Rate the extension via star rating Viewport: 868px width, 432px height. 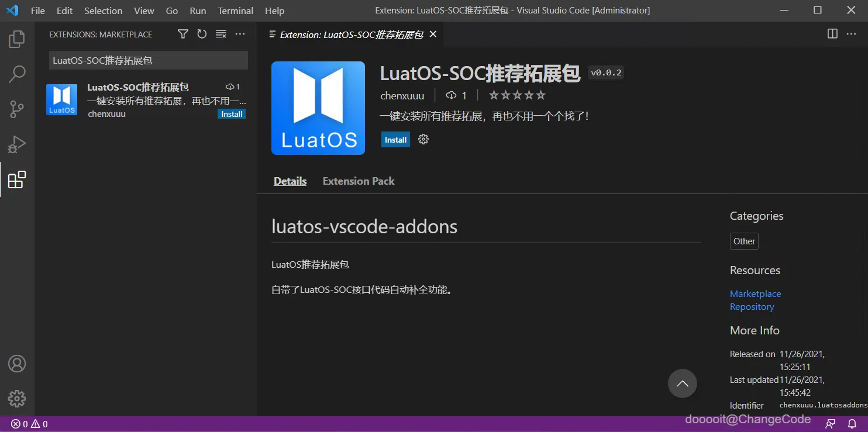(x=517, y=95)
